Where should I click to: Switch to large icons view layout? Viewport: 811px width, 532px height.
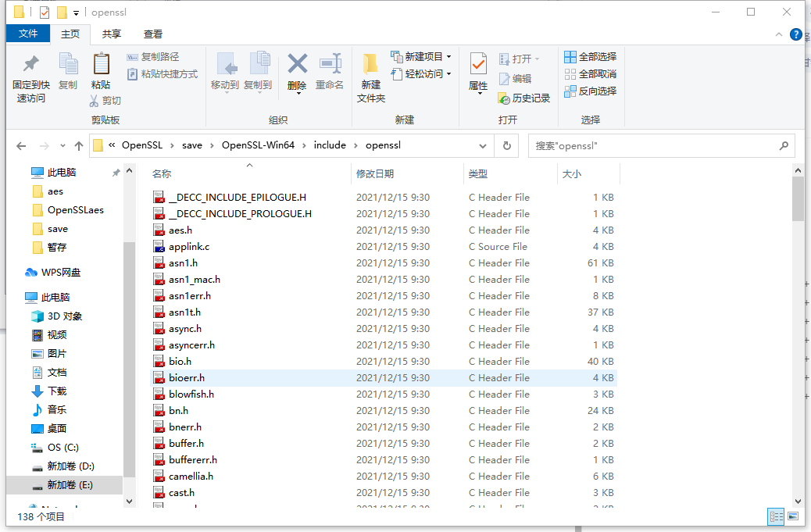pos(793,516)
